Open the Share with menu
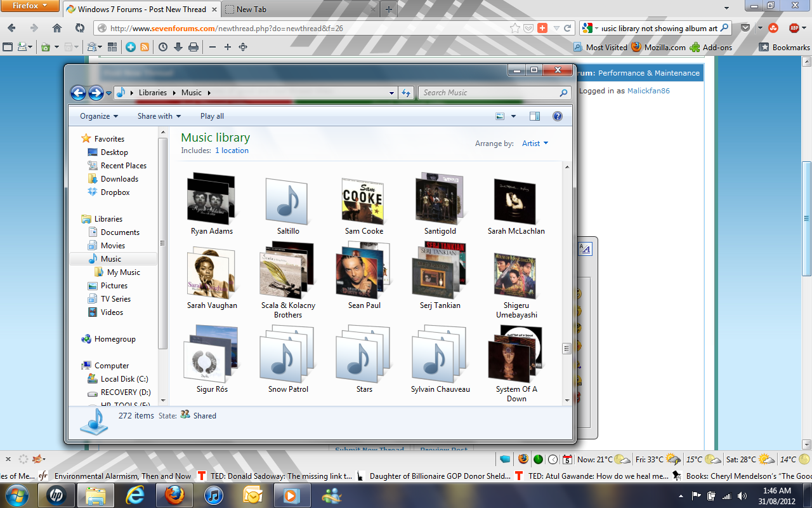Viewport: 812px width, 508px height. pos(159,116)
